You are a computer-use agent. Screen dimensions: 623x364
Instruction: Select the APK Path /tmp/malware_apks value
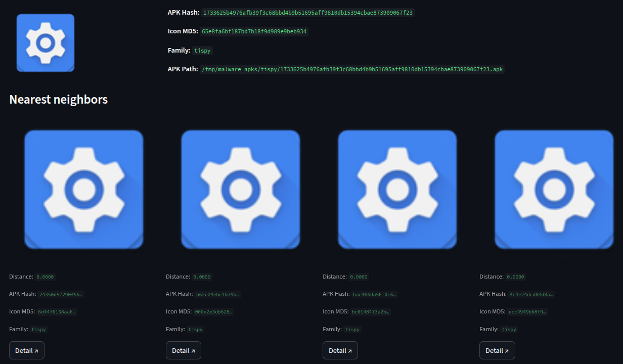[352, 69]
